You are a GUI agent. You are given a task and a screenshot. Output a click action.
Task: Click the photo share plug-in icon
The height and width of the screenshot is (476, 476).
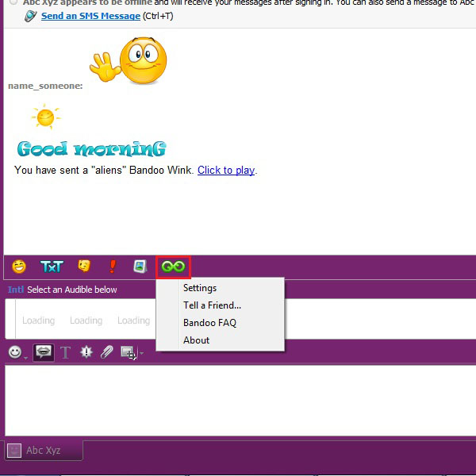pyautogui.click(x=129, y=353)
